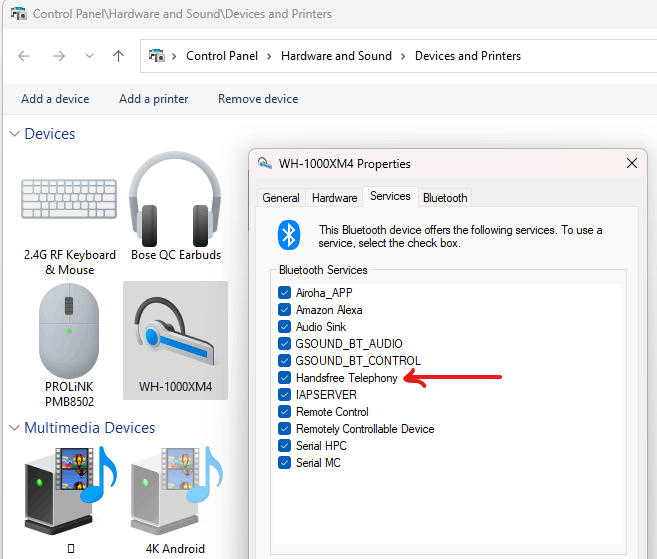Click the Bluetooth Services group label
657x559 pixels.
[x=323, y=270]
